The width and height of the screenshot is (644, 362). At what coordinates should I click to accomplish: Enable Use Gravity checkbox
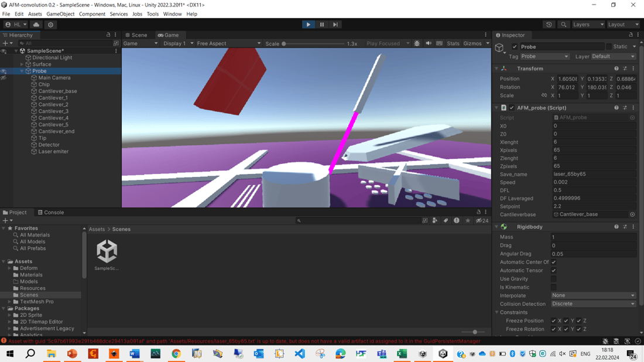click(554, 279)
